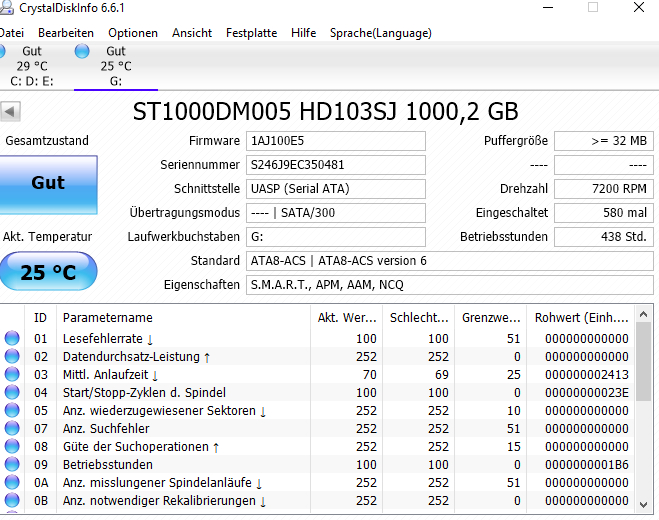
Task: Select the Anz. Suchfehler parameter name
Action: click(106, 429)
